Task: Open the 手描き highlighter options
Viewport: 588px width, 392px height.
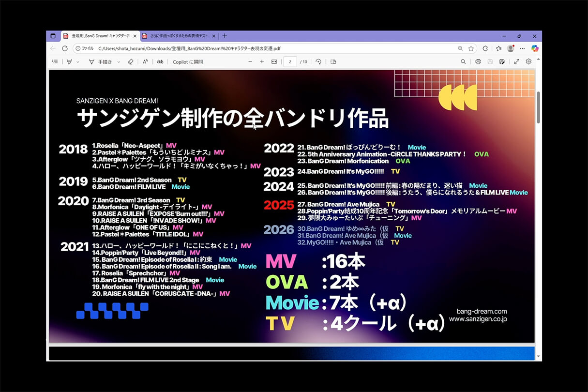Action: (118, 61)
